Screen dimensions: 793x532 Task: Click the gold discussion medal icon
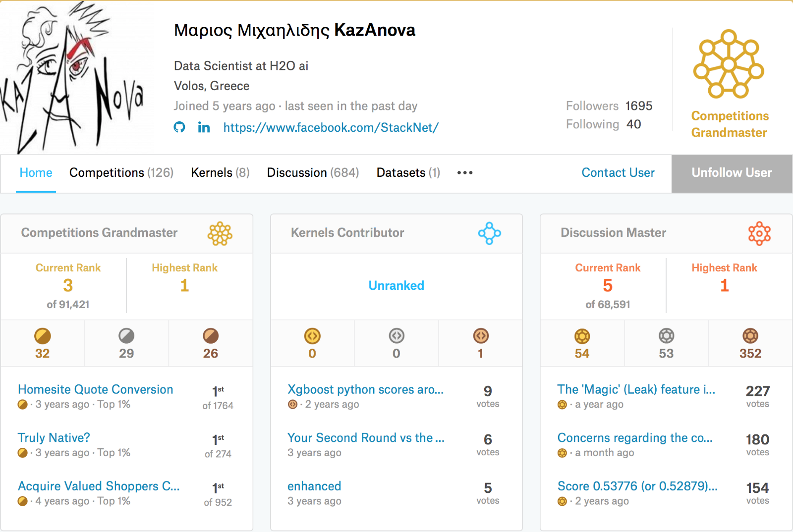tap(582, 337)
